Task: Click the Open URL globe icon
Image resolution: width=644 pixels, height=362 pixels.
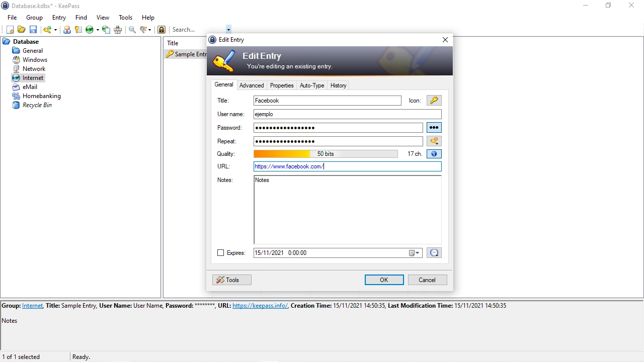Action: [x=90, y=30]
